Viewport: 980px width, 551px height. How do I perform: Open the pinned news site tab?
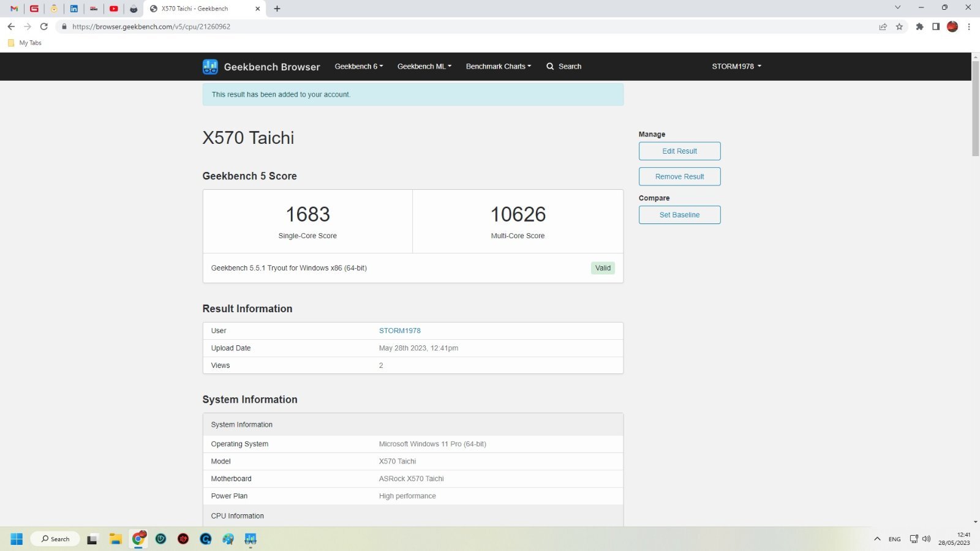pos(94,9)
